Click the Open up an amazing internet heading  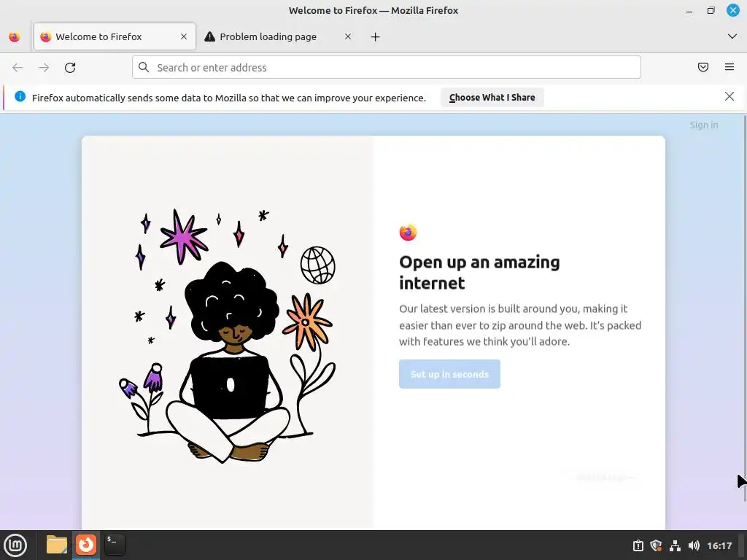click(479, 273)
